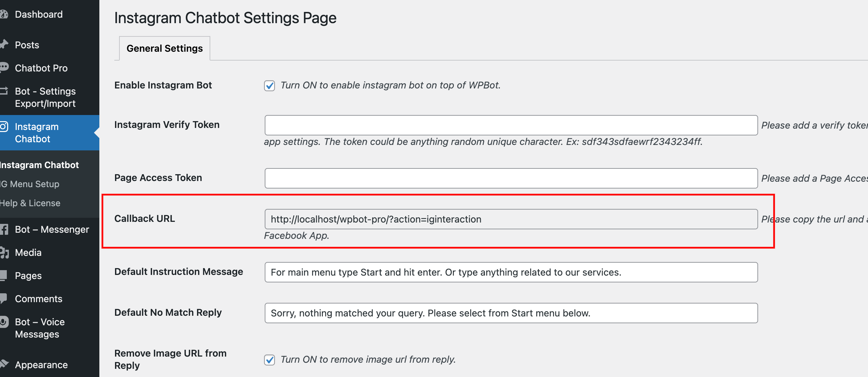Click the Bot Voice Messages microphone icon
Screen dimensions: 868x377
(4, 322)
